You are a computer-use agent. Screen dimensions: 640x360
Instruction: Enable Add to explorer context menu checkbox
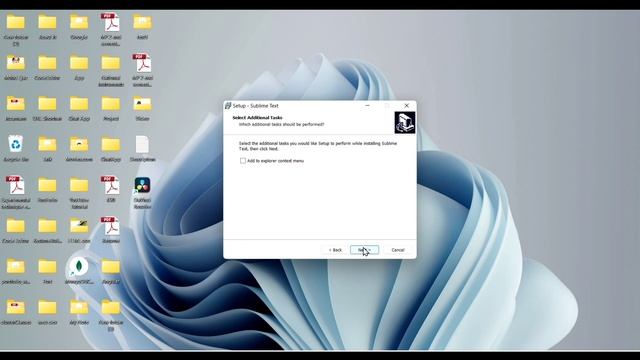click(x=243, y=161)
